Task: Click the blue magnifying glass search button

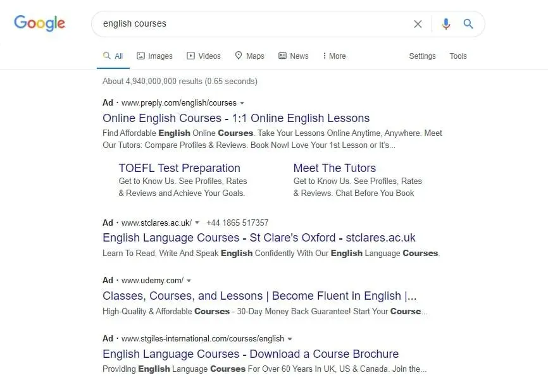Action: (x=468, y=24)
